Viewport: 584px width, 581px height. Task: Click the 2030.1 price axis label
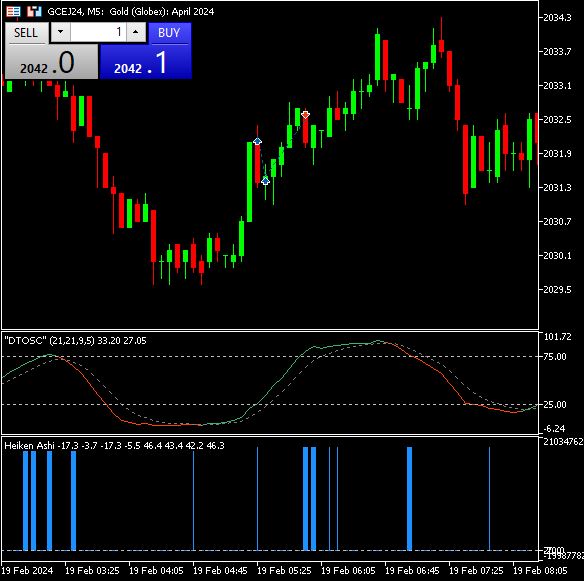557,255
